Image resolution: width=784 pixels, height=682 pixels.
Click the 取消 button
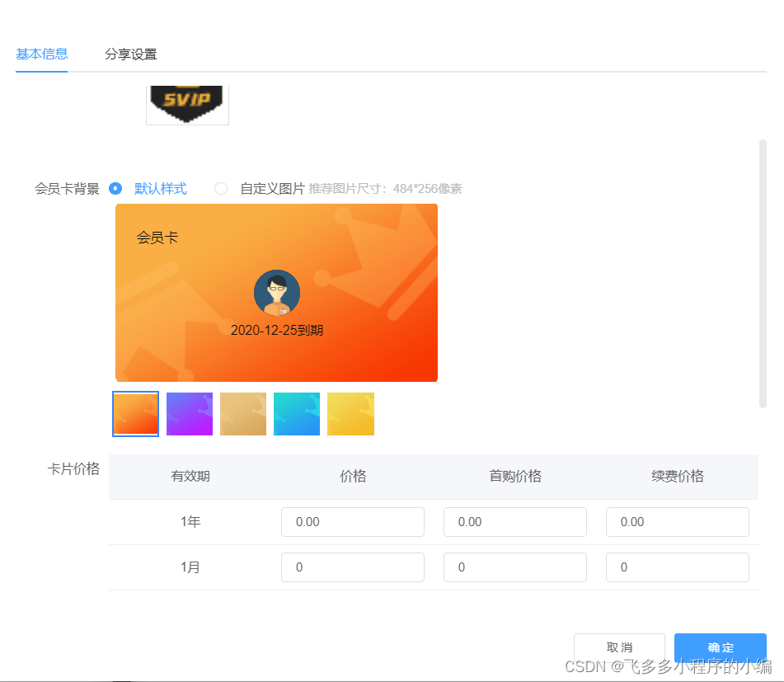pos(619,647)
